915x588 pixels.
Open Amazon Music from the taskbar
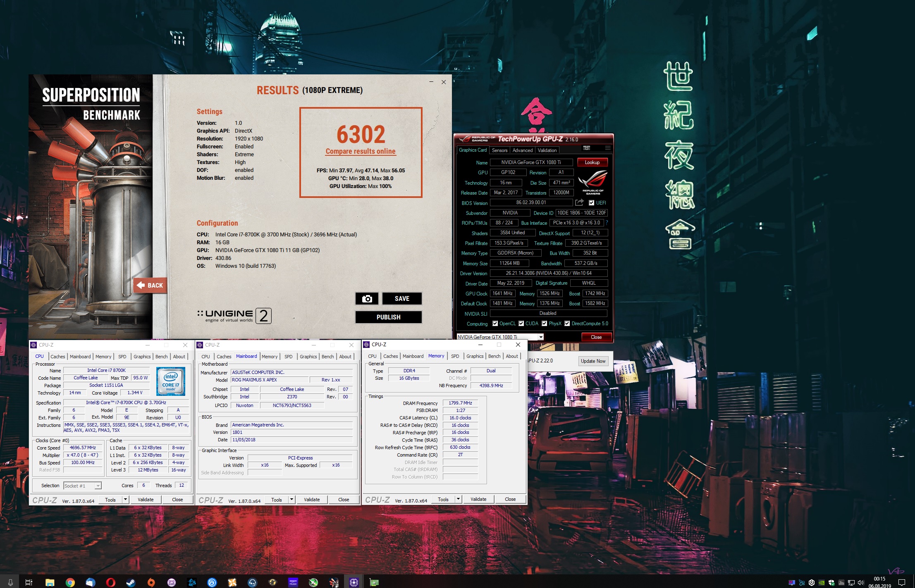(x=293, y=582)
